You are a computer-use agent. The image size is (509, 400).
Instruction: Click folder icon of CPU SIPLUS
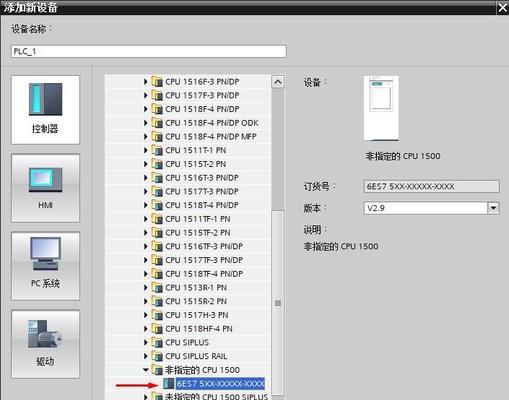[x=157, y=342]
